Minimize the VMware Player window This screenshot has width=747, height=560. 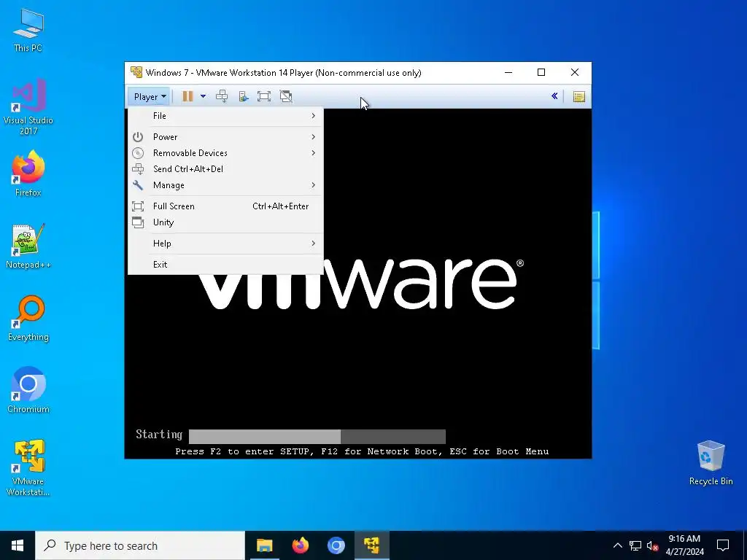[508, 72]
